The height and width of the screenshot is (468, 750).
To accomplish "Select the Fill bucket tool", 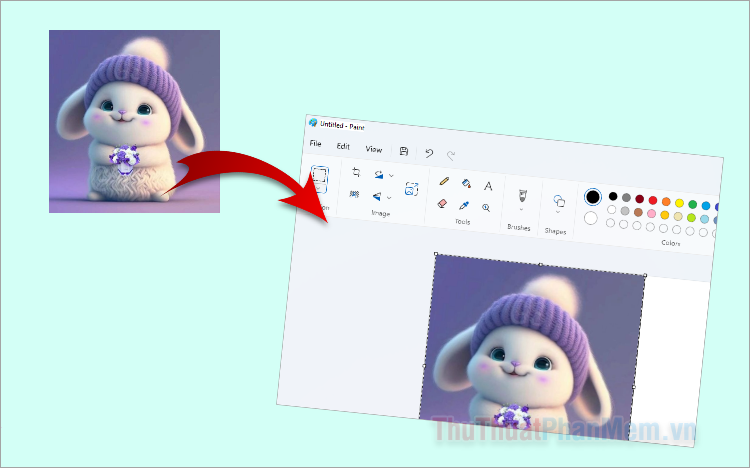I will tap(466, 183).
